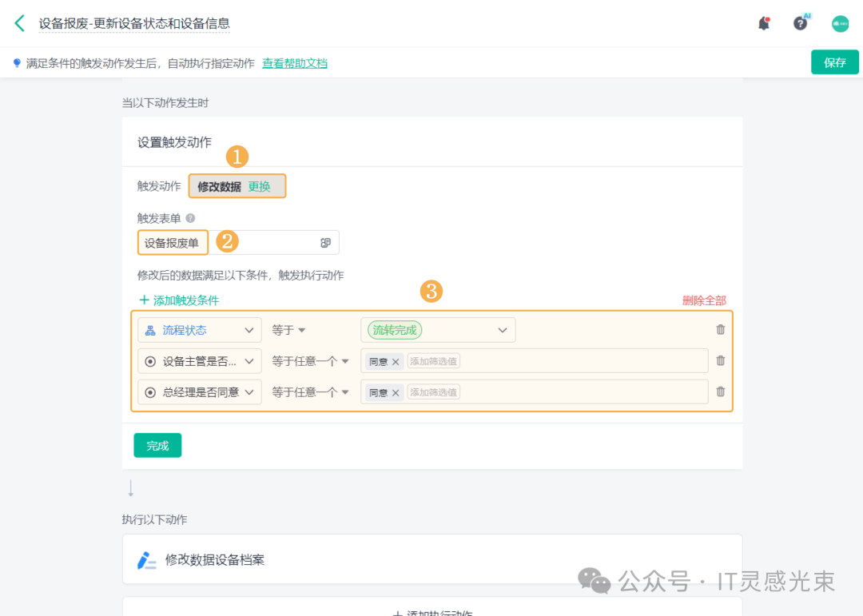Click 添加触发条件 to add condition
This screenshot has height=616, width=863.
click(x=179, y=300)
